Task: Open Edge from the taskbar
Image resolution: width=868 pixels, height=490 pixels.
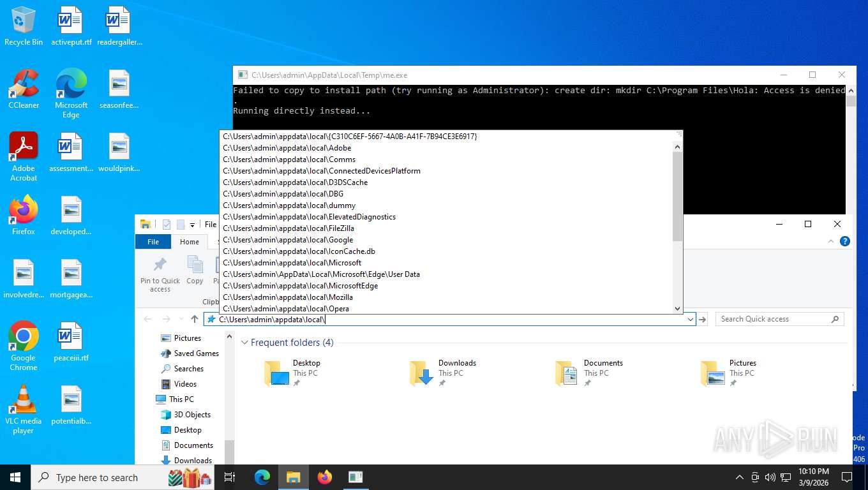Action: (x=262, y=477)
